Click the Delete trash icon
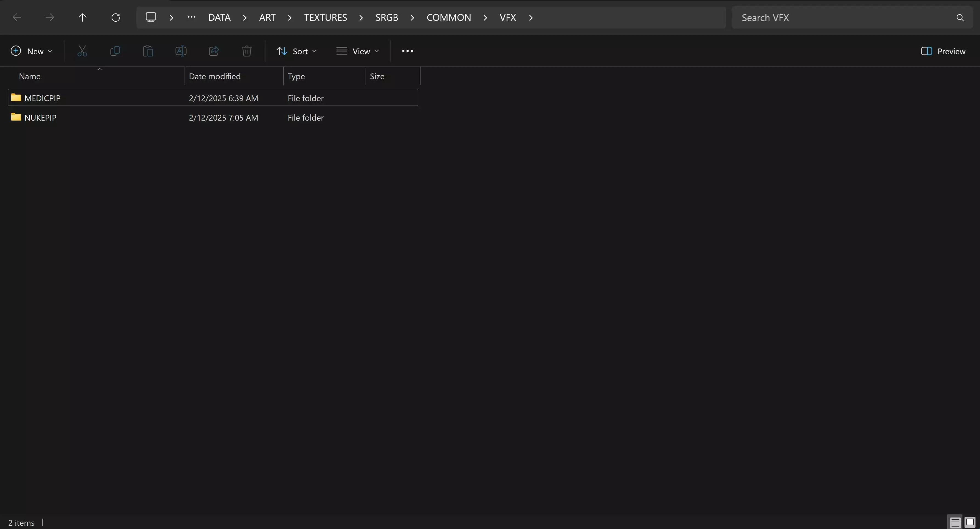 point(247,51)
